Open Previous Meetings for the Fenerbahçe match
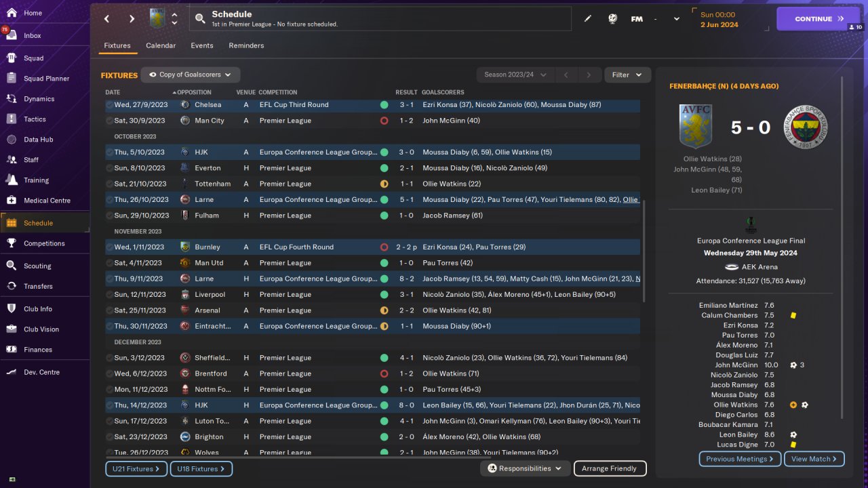The height and width of the screenshot is (488, 868). tap(740, 459)
